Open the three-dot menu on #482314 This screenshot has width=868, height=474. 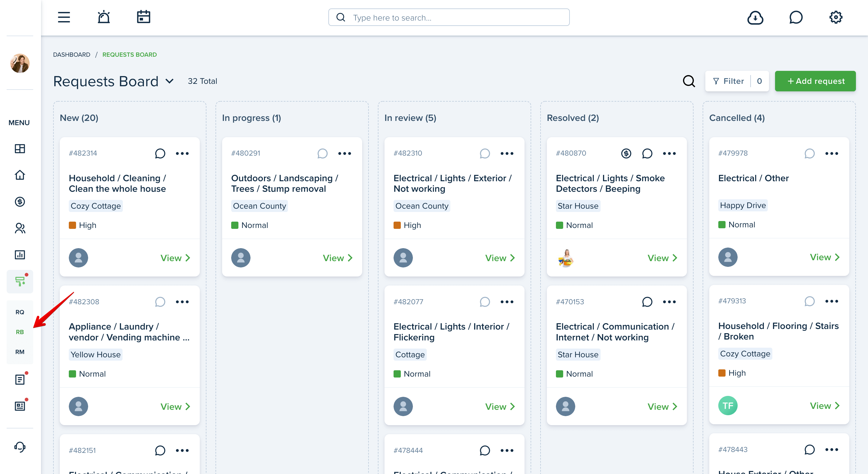click(x=182, y=153)
